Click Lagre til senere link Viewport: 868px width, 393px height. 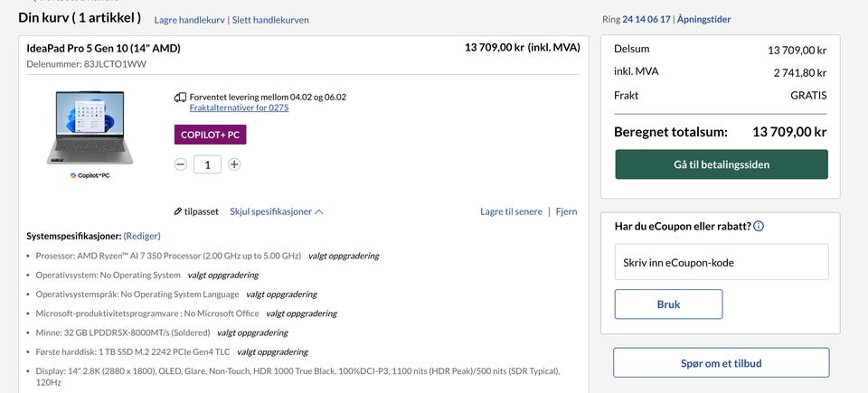pos(511,211)
